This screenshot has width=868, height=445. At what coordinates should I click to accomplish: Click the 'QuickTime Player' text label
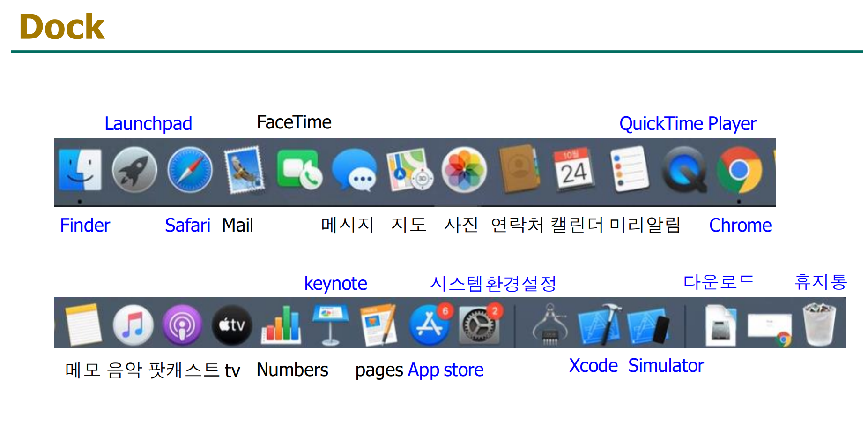click(688, 124)
